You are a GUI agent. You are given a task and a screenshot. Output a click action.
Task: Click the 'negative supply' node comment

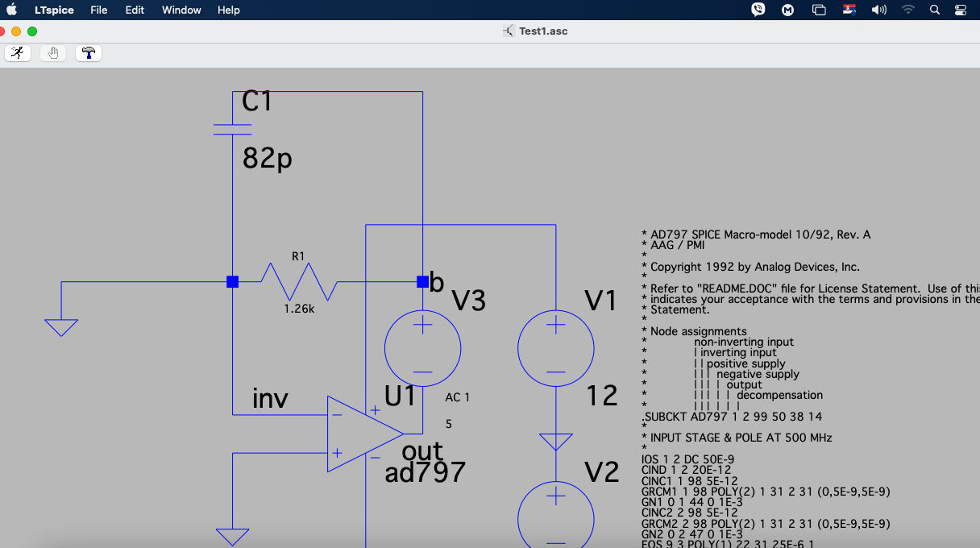click(758, 374)
